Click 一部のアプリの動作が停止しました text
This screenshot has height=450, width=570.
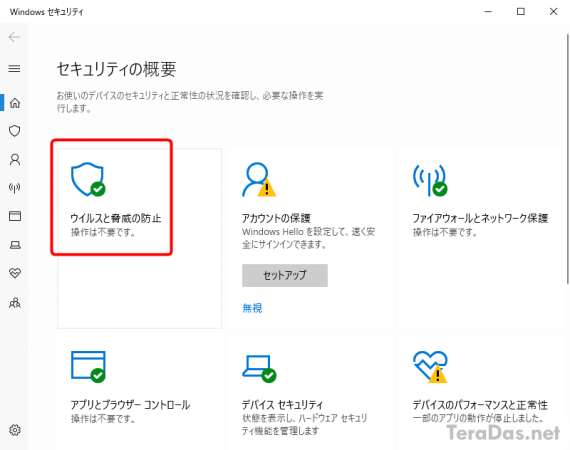pos(478,418)
